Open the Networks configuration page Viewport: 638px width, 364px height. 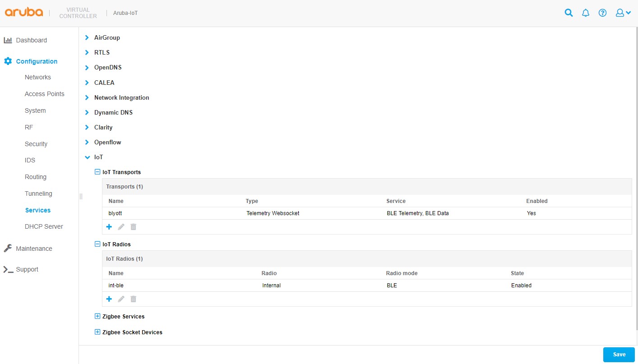click(x=38, y=77)
